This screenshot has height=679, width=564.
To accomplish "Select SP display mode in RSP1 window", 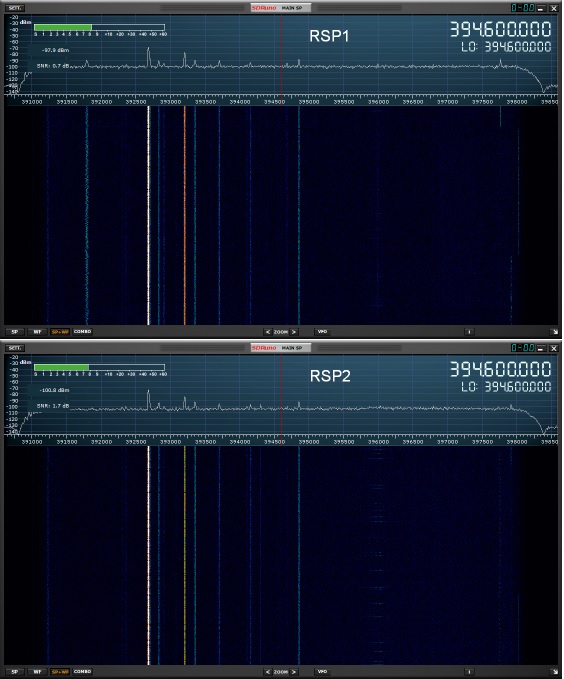I will click(15, 332).
